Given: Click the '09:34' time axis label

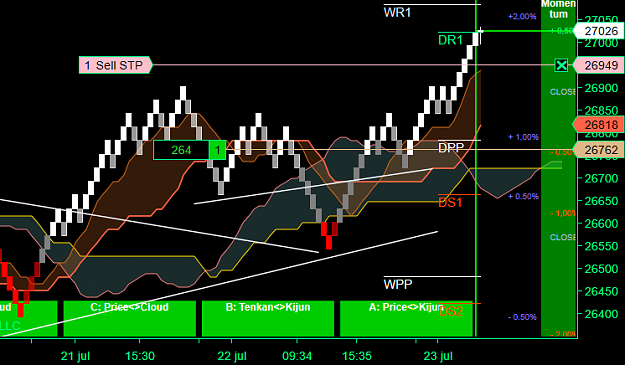Looking at the screenshot, I should [x=297, y=355].
